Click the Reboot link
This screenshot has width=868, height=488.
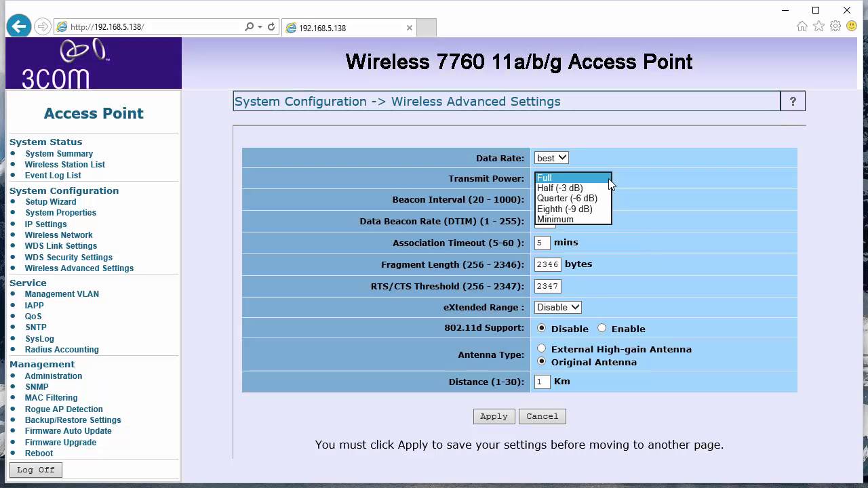39,453
